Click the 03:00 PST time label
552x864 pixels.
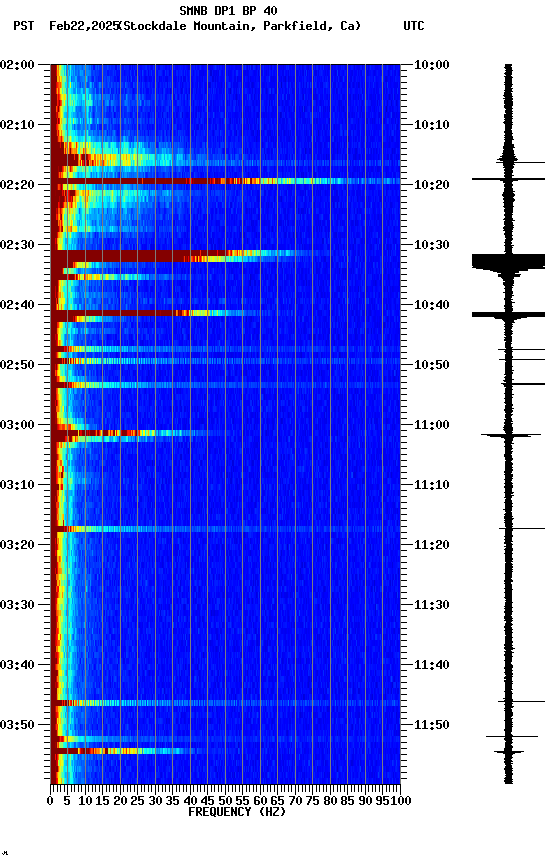pyautogui.click(x=17, y=425)
